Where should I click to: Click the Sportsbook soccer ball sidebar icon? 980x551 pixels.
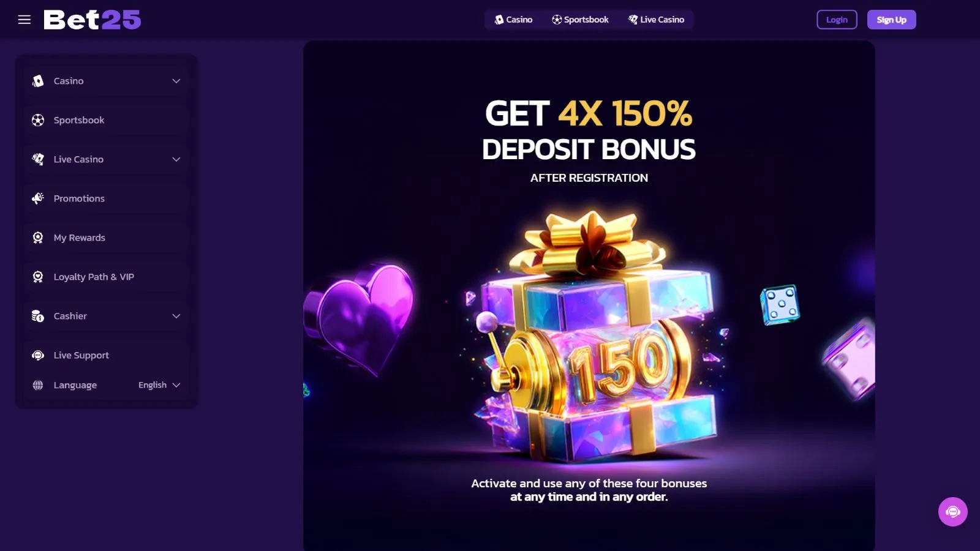(x=38, y=120)
